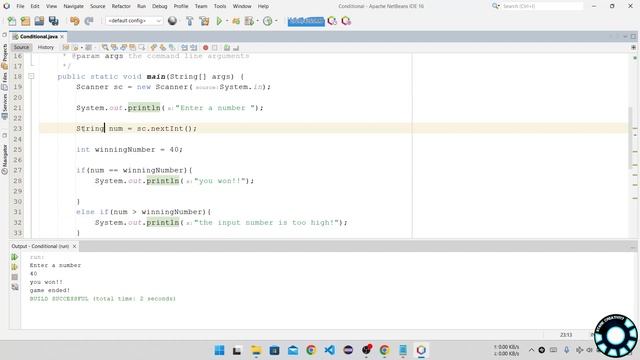Image resolution: width=640 pixels, height=360 pixels.
Task: Open the Refactor menu
Action: tap(121, 6)
